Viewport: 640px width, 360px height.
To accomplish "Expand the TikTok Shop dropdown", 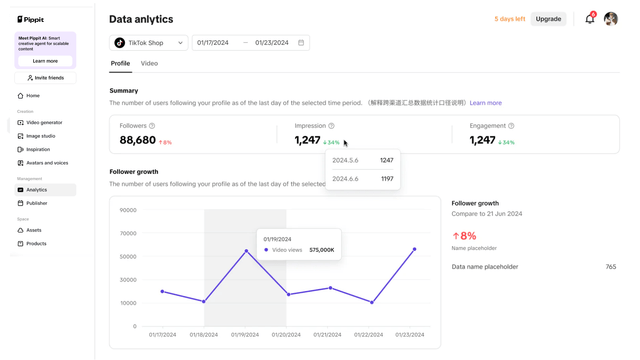I will pyautogui.click(x=149, y=42).
